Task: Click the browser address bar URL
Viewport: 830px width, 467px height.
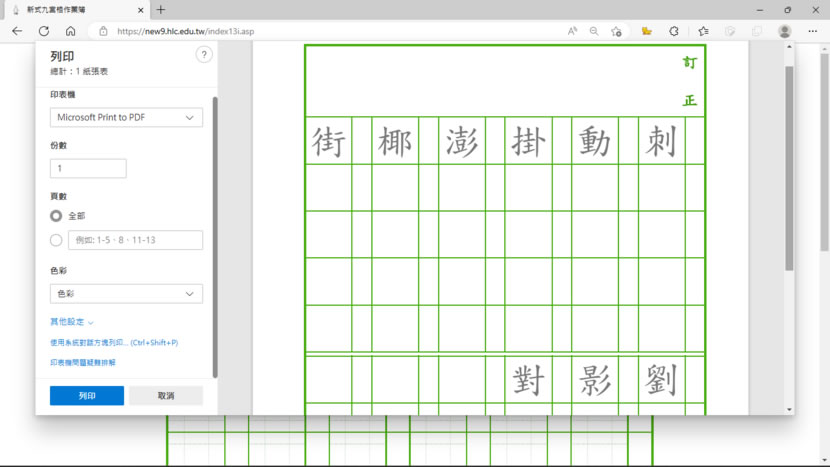Action: (185, 31)
